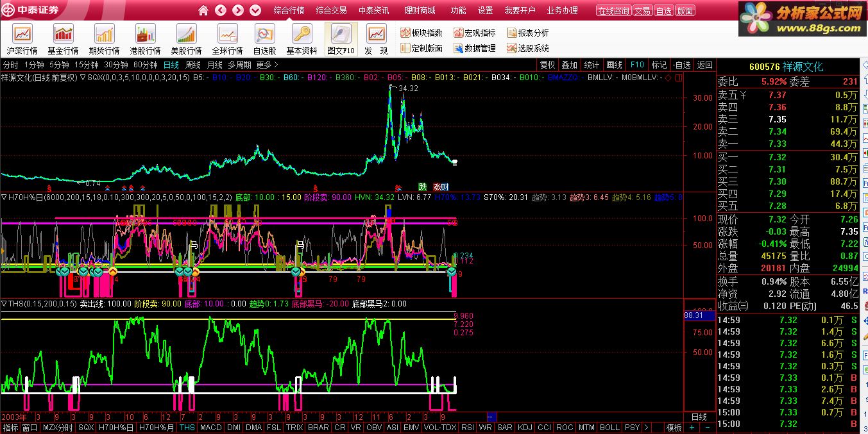The width and height of the screenshot is (868, 434).
Task: Select the 综合行情 menu tab
Action: click(x=289, y=10)
